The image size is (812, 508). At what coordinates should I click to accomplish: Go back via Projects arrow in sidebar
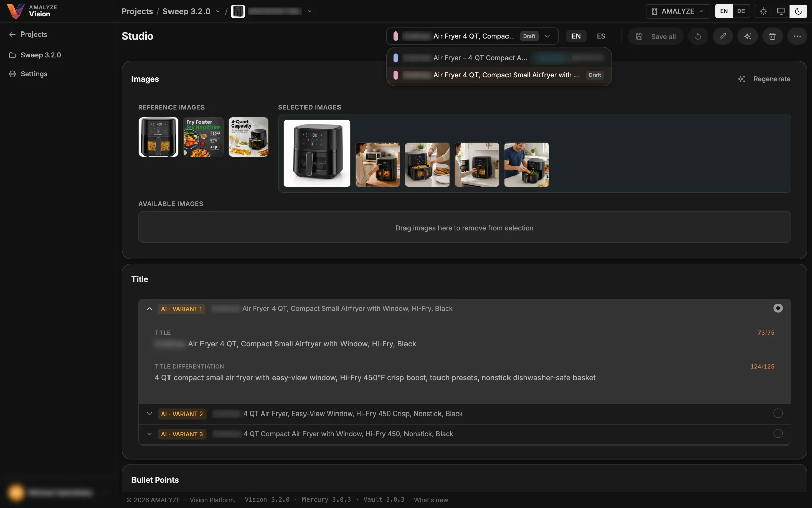28,34
